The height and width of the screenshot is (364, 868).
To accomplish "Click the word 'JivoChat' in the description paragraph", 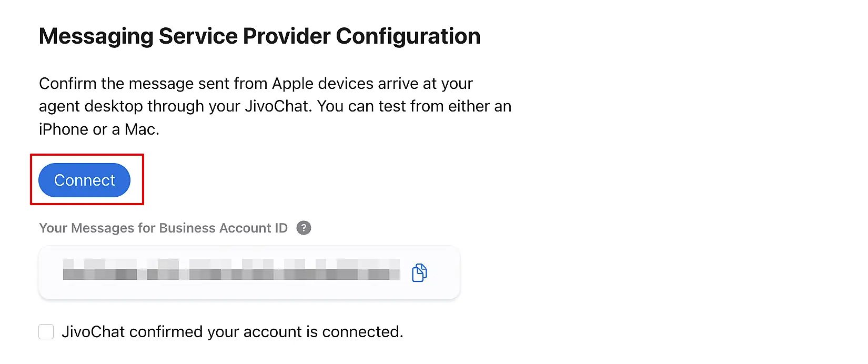I will [x=276, y=106].
